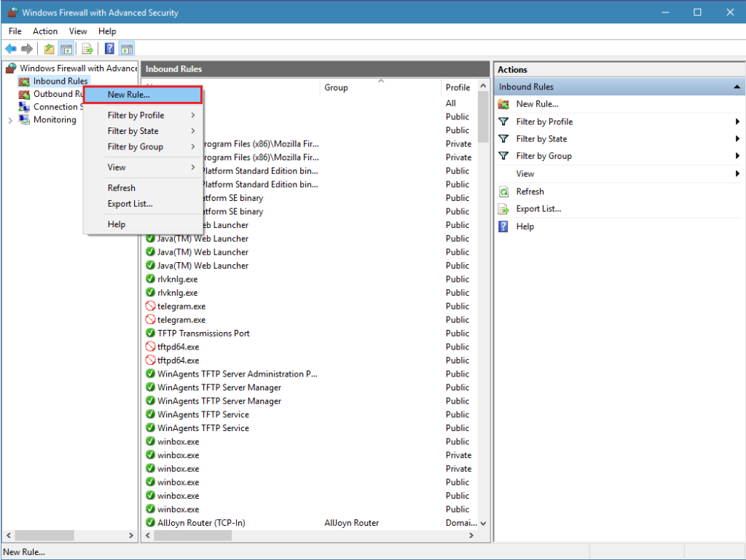Expand the Monitoring tree node
Screen dimensions: 746x560
point(10,120)
